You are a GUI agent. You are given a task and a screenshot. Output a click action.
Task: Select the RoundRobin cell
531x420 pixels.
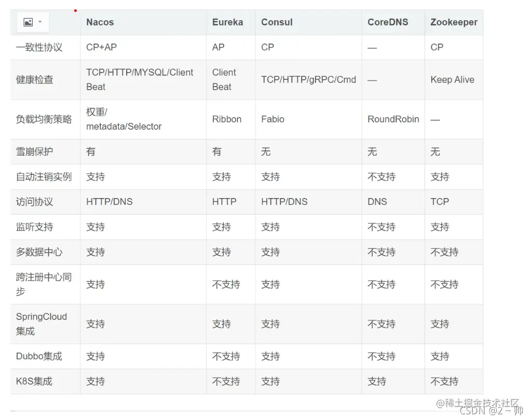[393, 119]
